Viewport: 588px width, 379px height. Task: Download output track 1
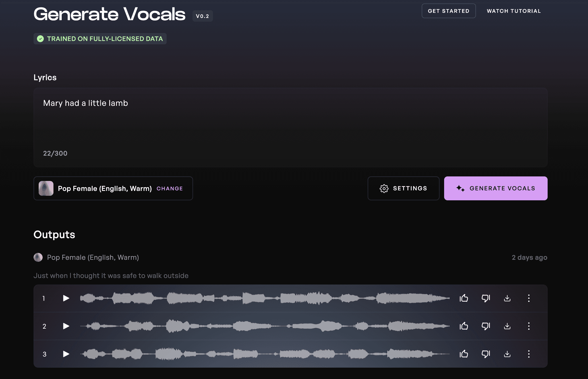[x=507, y=298]
